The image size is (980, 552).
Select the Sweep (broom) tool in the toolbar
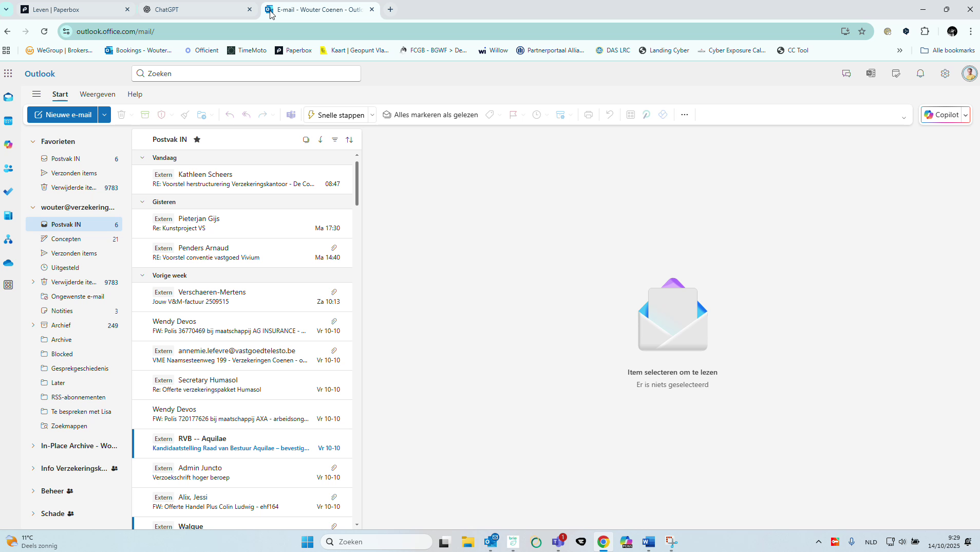[x=185, y=115]
